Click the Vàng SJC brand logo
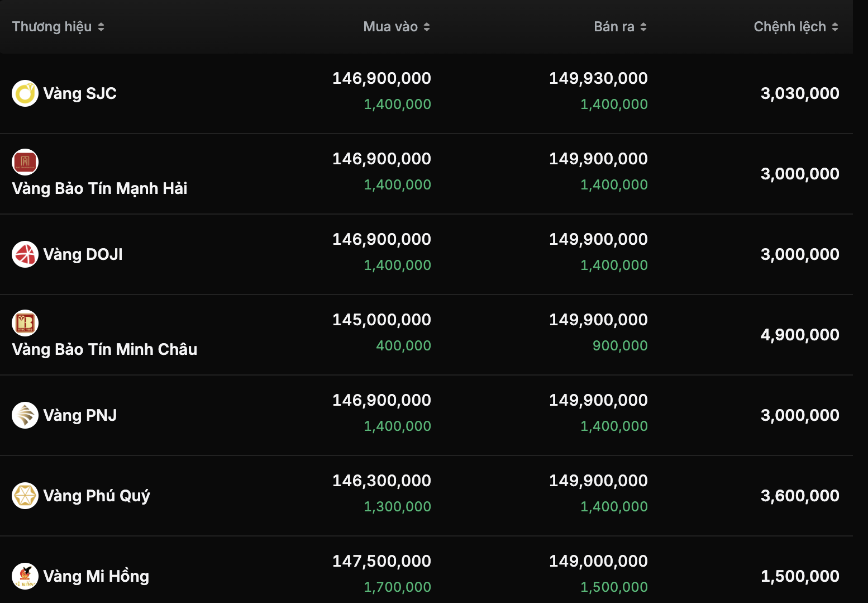 point(25,93)
